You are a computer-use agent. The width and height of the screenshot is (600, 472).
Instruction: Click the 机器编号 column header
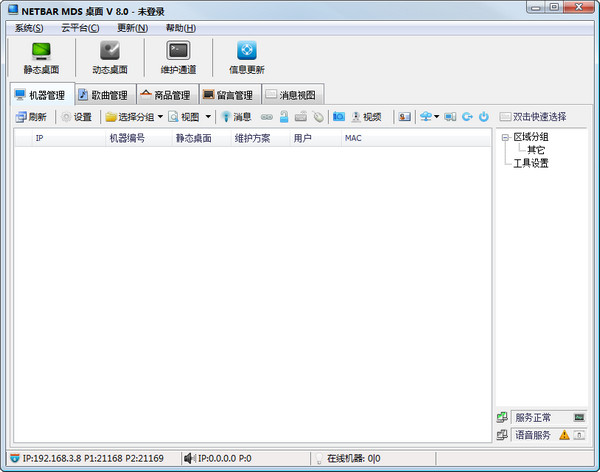[x=127, y=138]
